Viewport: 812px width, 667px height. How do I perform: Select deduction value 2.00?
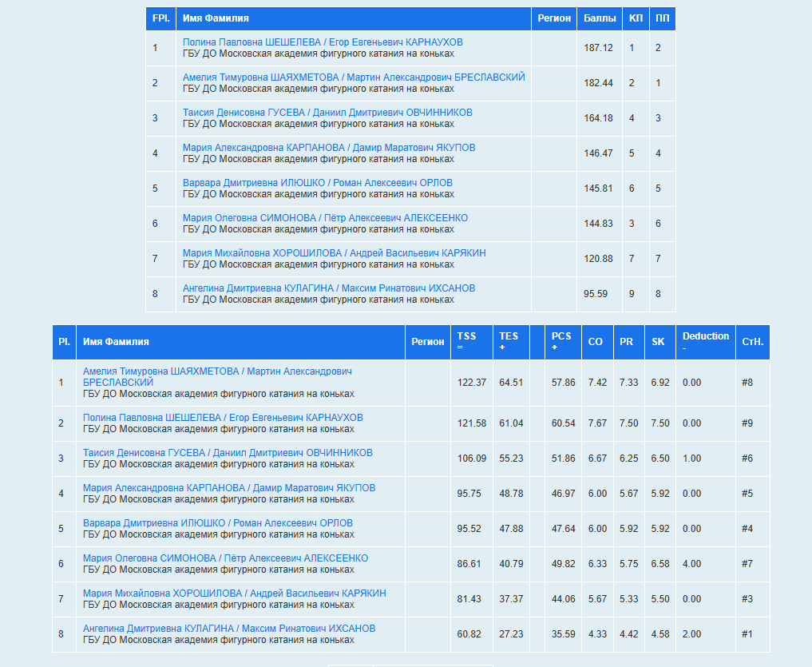click(692, 634)
